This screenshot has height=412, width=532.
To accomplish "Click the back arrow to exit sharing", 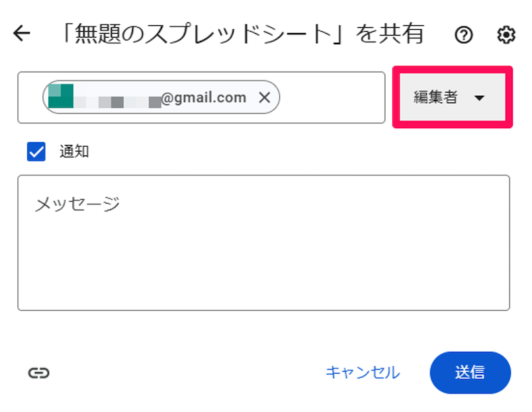I will (22, 33).
